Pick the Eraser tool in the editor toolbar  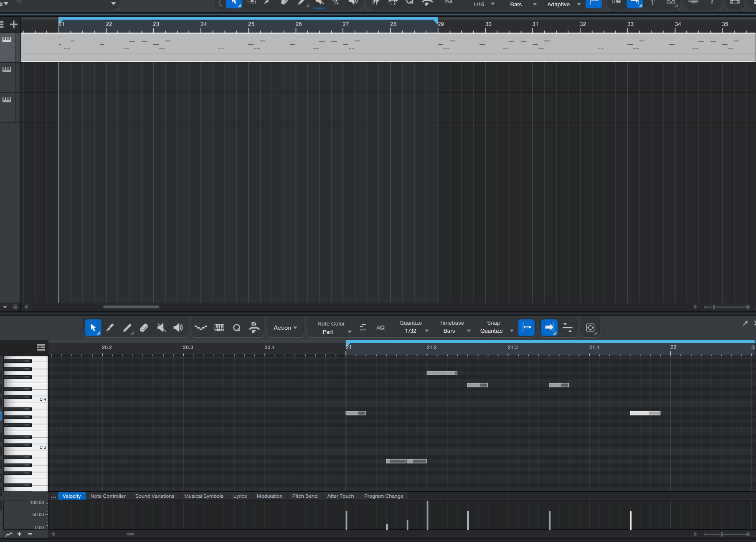[144, 328]
